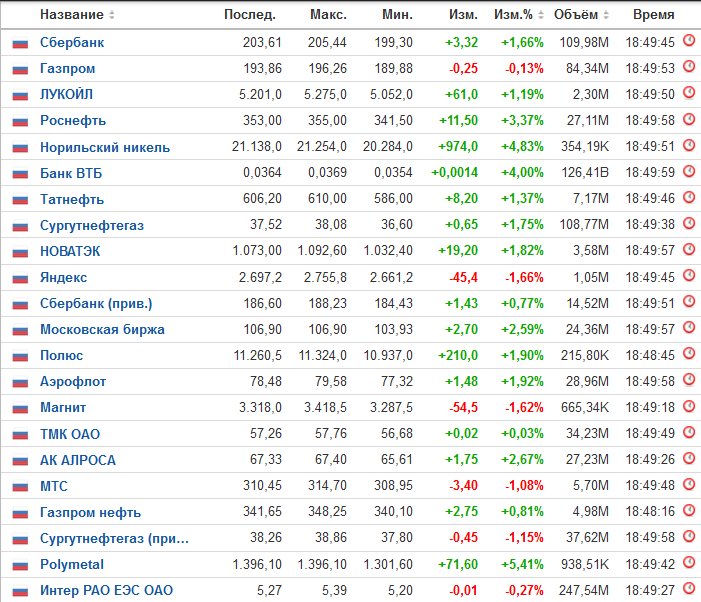The height and width of the screenshot is (602, 701).
Task: Click the clock icon in Polymetal row
Action: pos(689,562)
